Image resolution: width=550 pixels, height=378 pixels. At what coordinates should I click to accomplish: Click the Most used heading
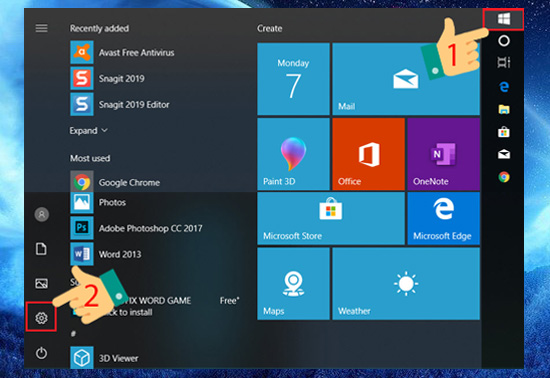click(x=90, y=158)
